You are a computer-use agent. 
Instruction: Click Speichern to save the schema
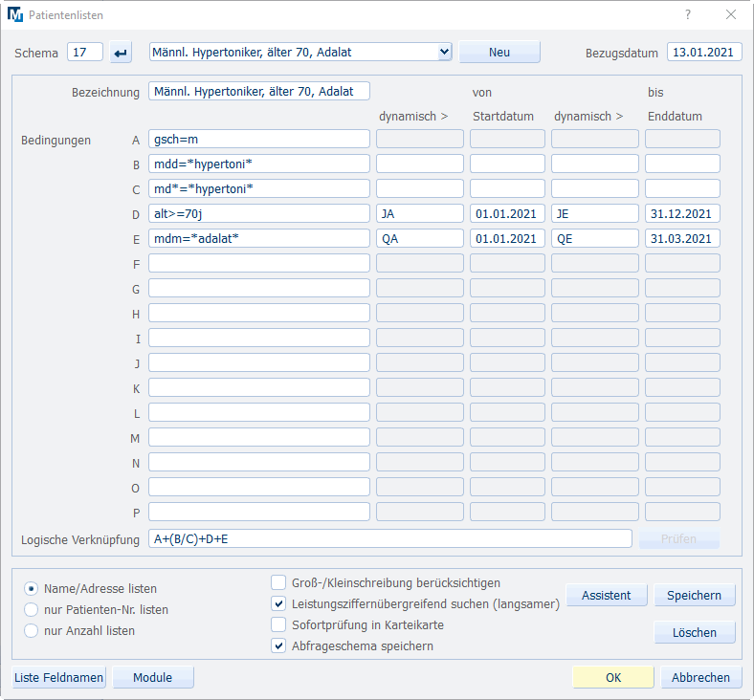pos(695,595)
